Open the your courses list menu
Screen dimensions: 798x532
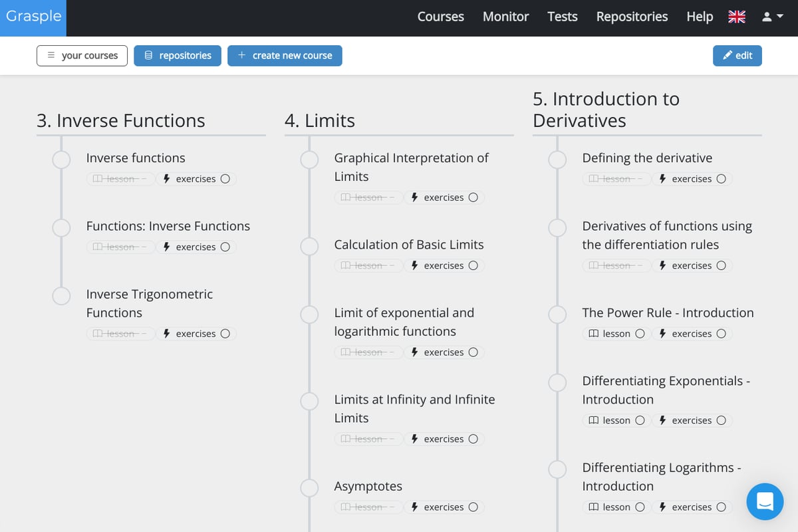[82, 56]
